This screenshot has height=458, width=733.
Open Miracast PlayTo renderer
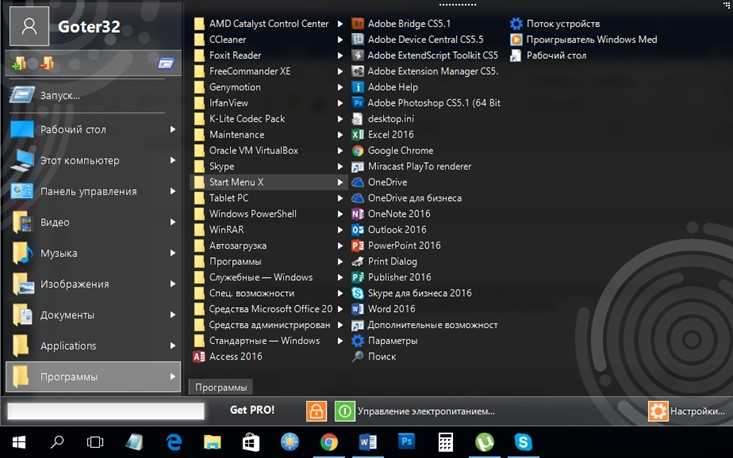pyautogui.click(x=411, y=166)
